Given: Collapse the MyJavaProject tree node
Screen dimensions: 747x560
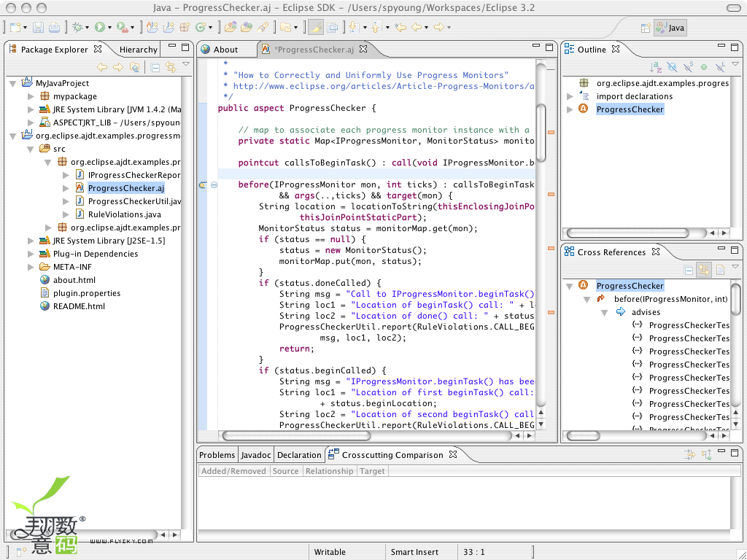Looking at the screenshot, I should point(13,83).
